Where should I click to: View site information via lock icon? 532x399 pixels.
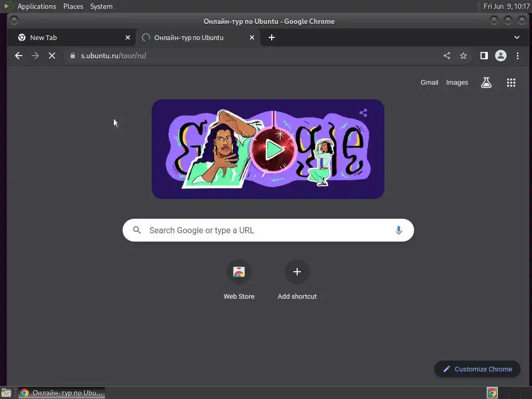tap(73, 56)
